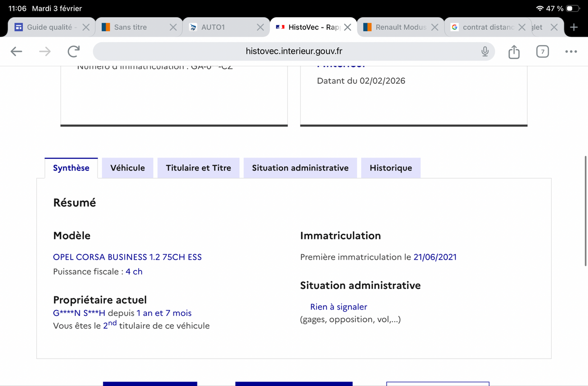Click the Immatriculation heading
Viewport: 588px width, 386px height.
coord(341,236)
